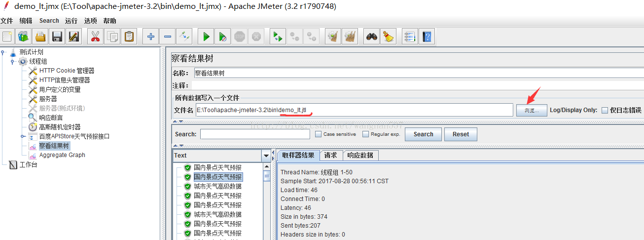Click Remote Shutdown All icon

tap(312, 37)
